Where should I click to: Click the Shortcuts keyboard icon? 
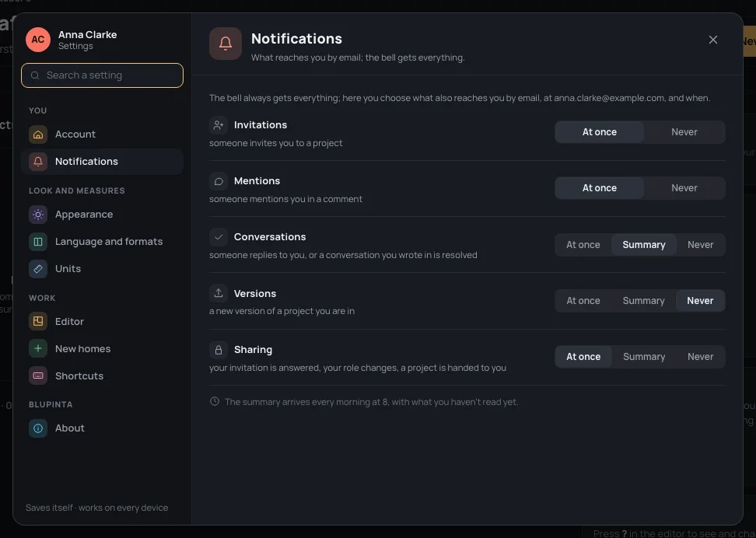pyautogui.click(x=38, y=376)
